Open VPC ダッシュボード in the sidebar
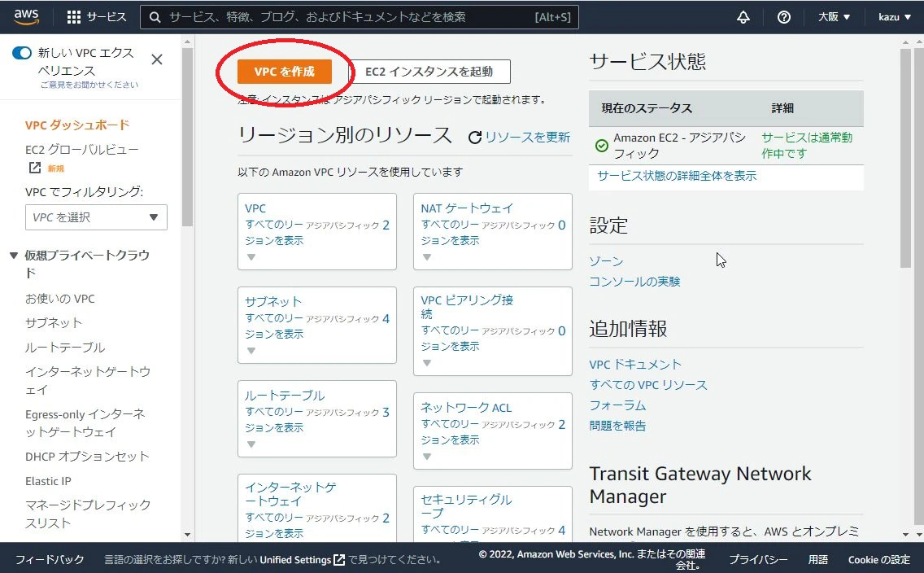The height and width of the screenshot is (573, 924). tap(77, 125)
